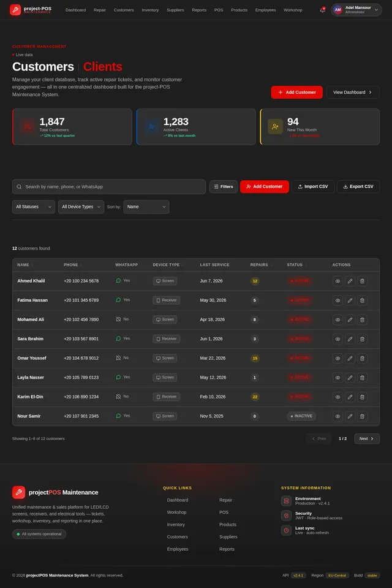View details for Omar Youssef
This screenshot has height=588, width=392.
point(337,359)
